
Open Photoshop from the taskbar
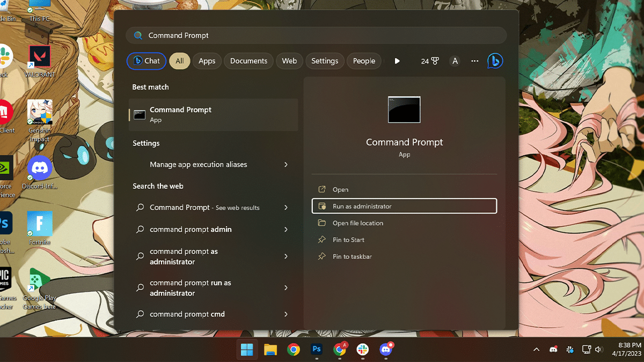pos(317,350)
